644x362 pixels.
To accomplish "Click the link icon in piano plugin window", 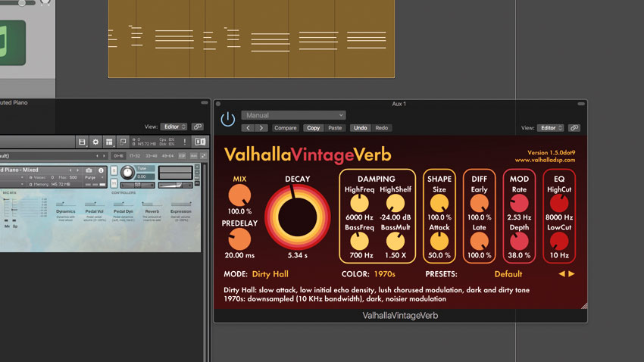I will tap(198, 126).
